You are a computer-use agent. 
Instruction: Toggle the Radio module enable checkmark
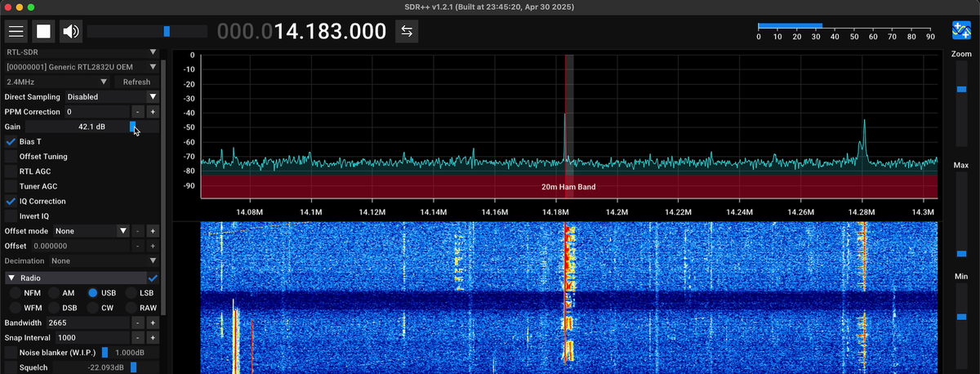pos(153,278)
